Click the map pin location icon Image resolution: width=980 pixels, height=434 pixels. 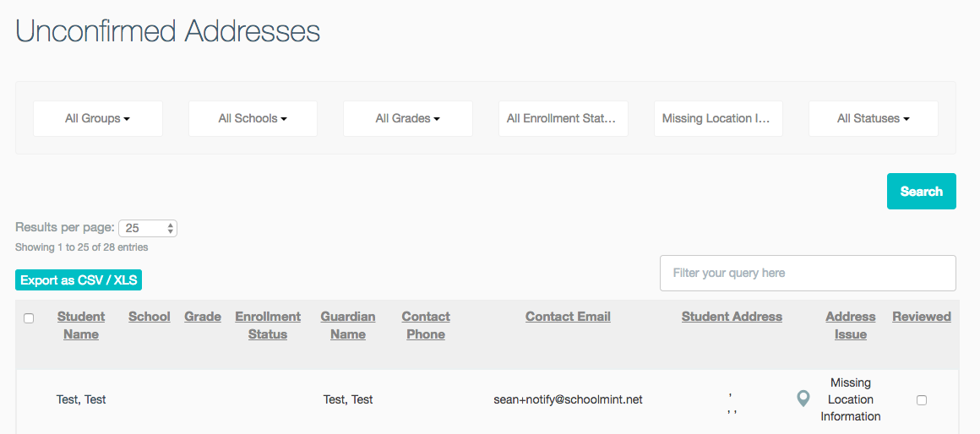click(x=803, y=399)
